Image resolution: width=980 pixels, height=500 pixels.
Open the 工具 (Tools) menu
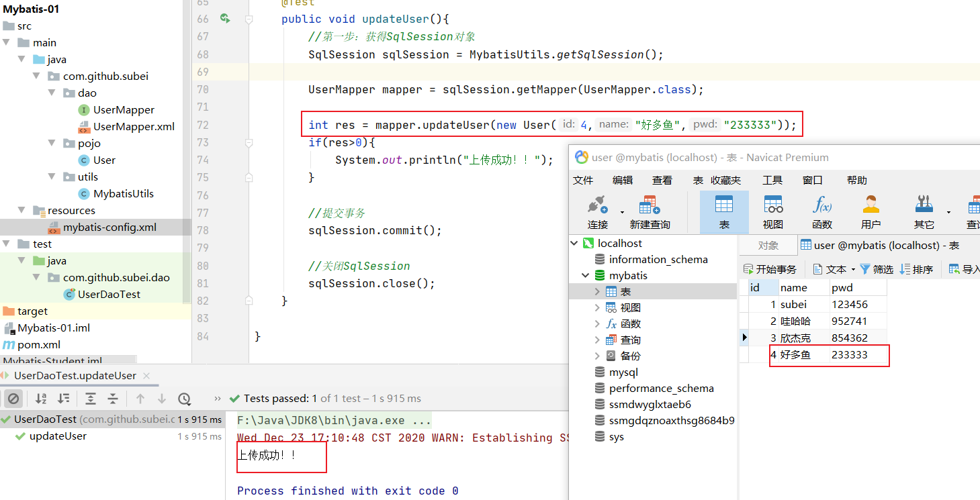(772, 181)
